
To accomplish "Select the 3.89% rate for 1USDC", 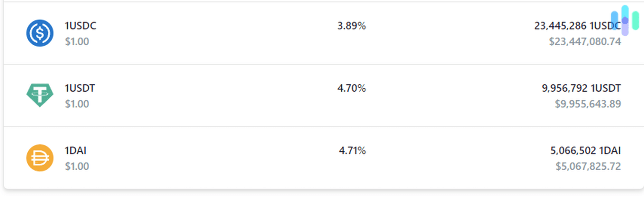I will pos(352,26).
